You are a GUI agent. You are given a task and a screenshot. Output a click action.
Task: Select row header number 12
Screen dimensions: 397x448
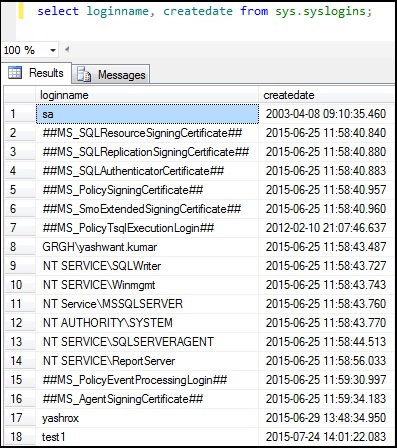point(20,323)
